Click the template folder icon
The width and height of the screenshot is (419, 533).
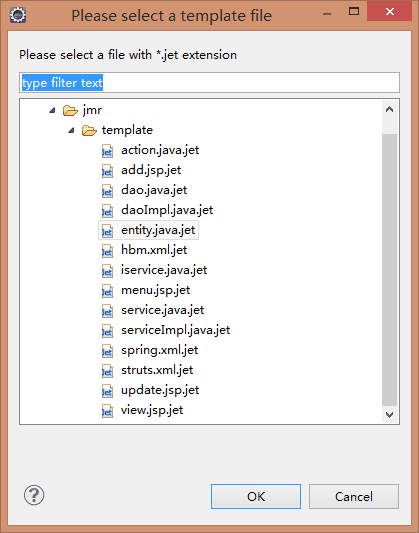pyautogui.click(x=89, y=131)
